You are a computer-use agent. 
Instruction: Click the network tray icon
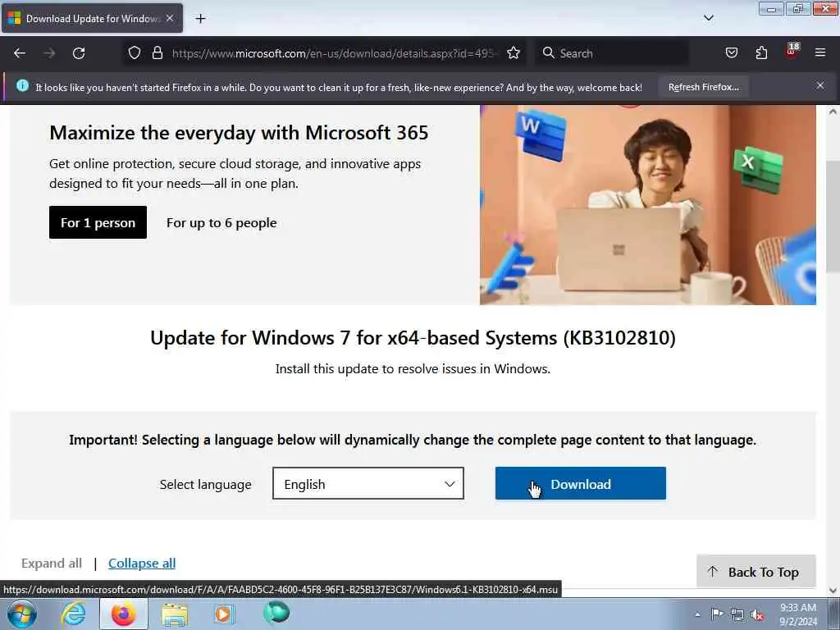point(737,615)
